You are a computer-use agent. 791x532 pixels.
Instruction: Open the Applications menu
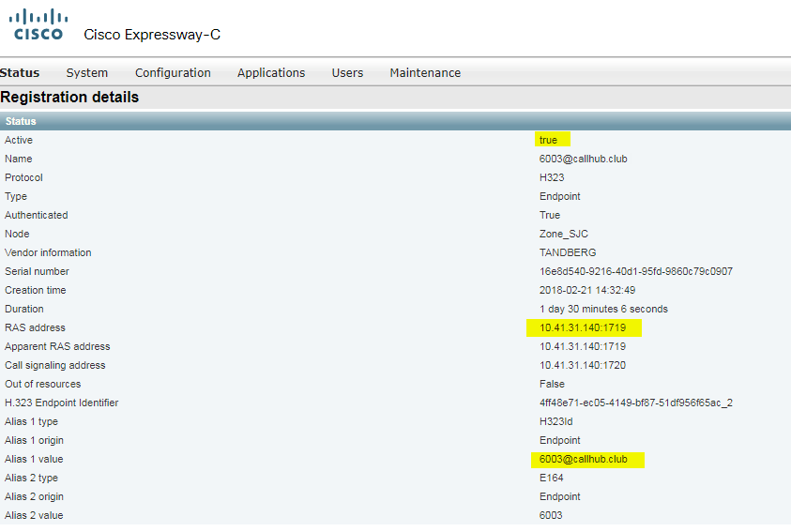[x=271, y=72]
